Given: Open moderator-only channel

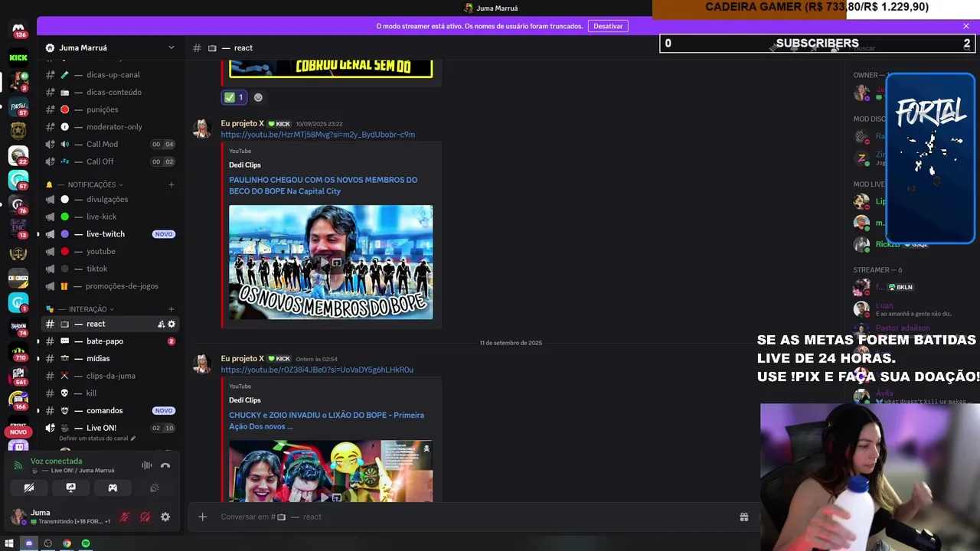Looking at the screenshot, I should point(110,127).
